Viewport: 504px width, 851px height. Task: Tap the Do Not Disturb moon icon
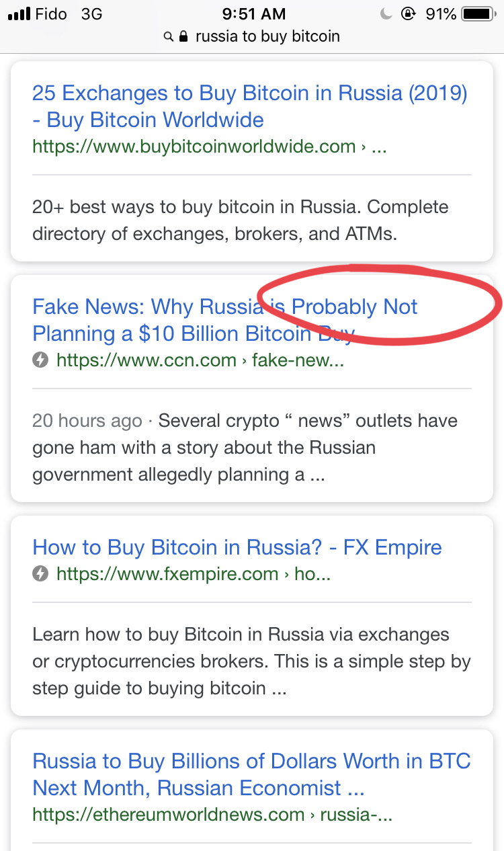pyautogui.click(x=386, y=13)
